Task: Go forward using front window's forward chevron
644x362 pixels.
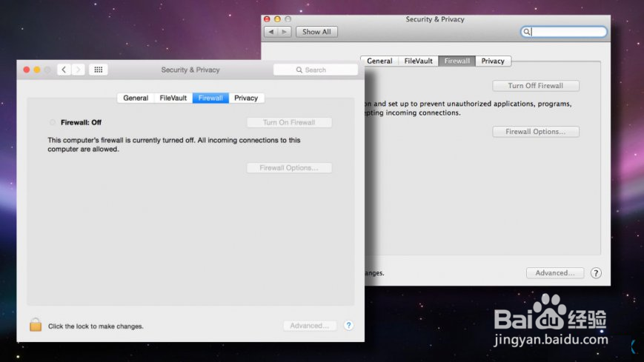Action: coord(78,70)
